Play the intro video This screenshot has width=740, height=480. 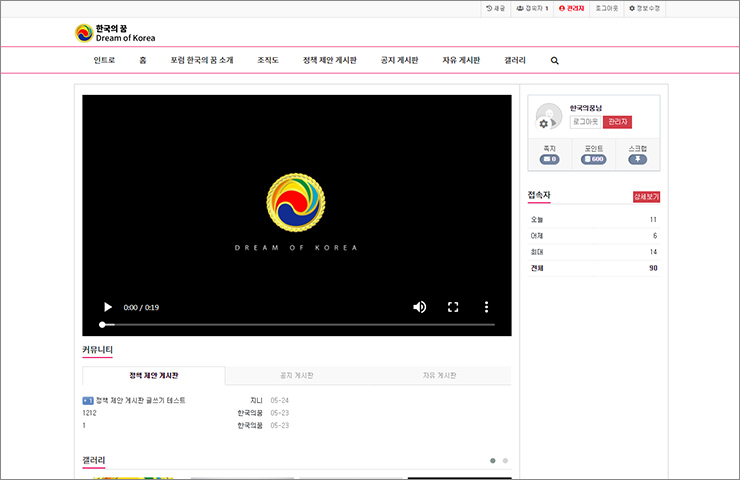click(108, 307)
